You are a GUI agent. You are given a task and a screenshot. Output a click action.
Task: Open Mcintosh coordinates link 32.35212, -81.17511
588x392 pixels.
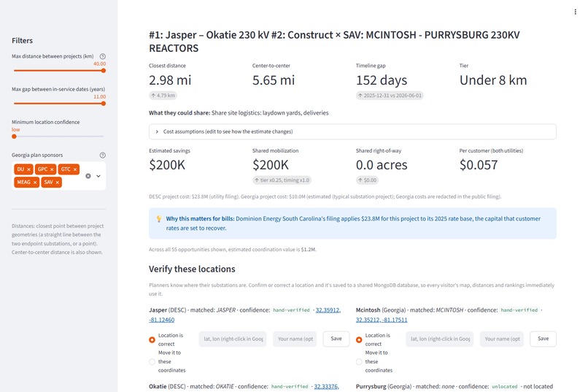click(382, 320)
